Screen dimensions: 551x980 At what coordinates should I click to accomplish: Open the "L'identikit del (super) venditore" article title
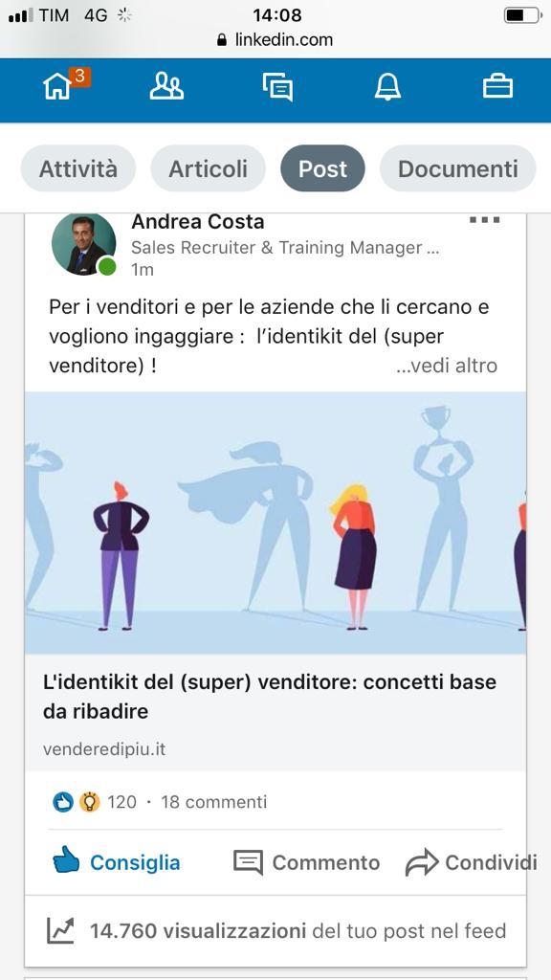(270, 697)
